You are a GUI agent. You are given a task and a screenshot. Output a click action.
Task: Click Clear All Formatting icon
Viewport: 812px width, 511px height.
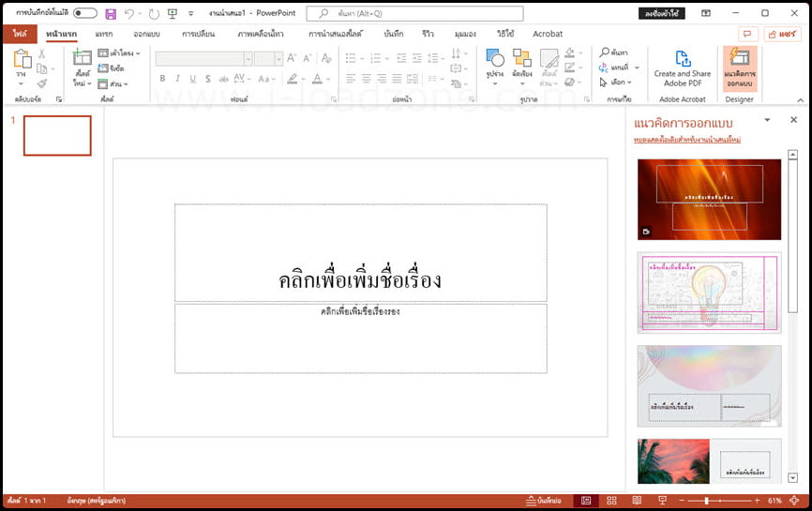coord(326,58)
